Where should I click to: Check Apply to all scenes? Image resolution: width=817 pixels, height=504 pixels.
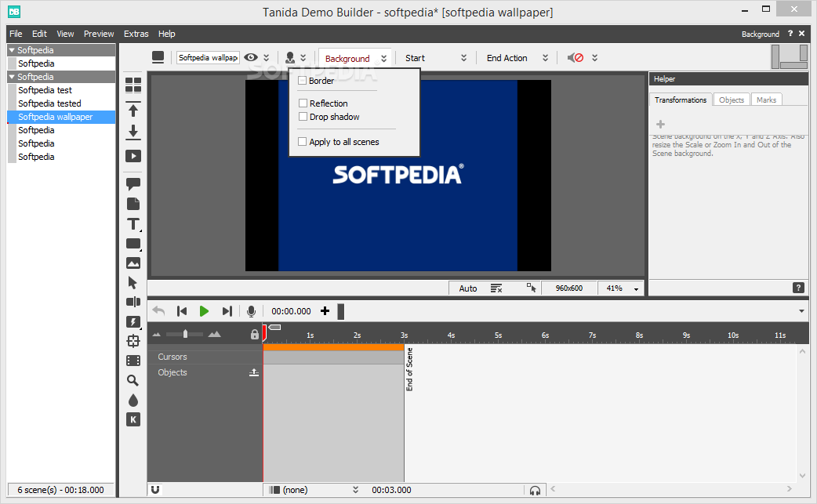click(x=302, y=142)
